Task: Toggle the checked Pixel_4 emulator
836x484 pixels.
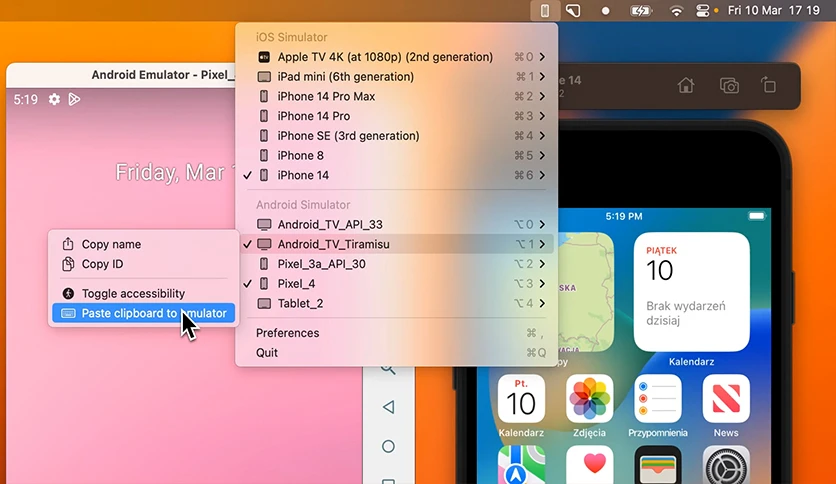Action: 397,284
